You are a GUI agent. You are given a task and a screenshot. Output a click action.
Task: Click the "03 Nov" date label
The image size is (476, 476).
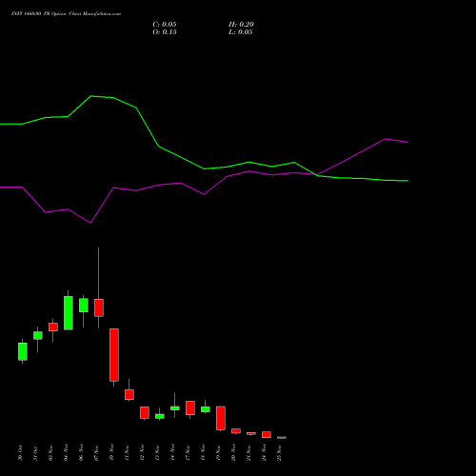50,453
